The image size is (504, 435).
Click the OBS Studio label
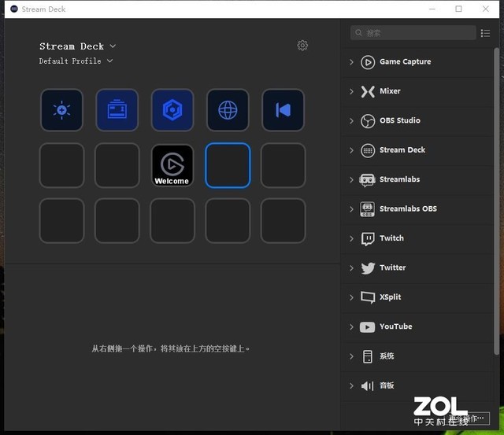[x=400, y=120]
